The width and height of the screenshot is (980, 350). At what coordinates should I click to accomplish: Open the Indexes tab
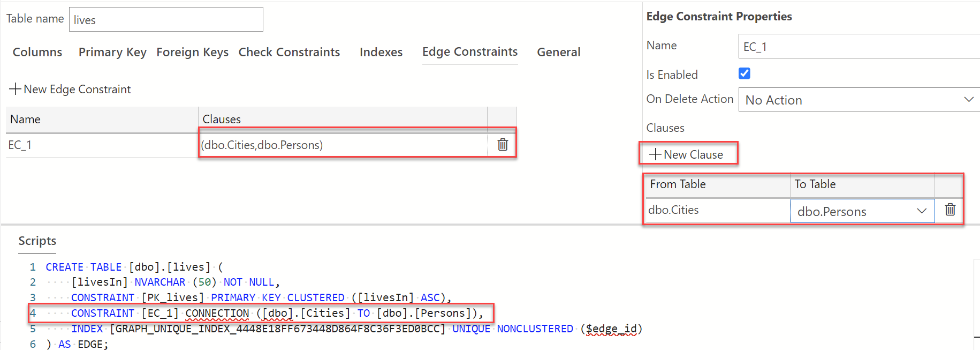(381, 52)
